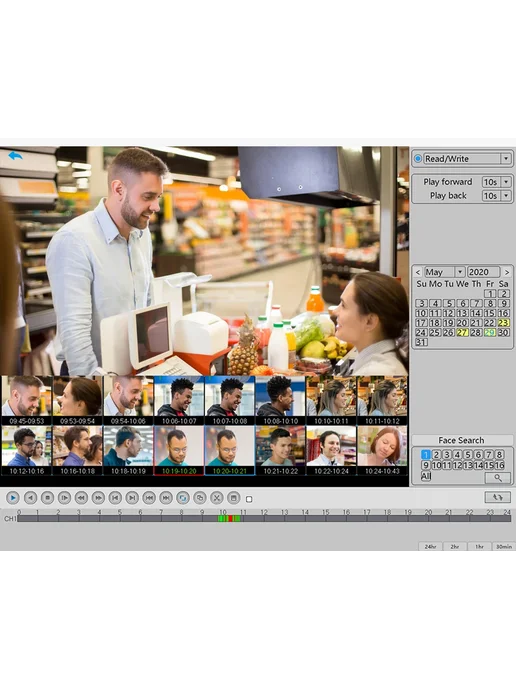
Task: Click the Face Search header button
Action: [462, 440]
